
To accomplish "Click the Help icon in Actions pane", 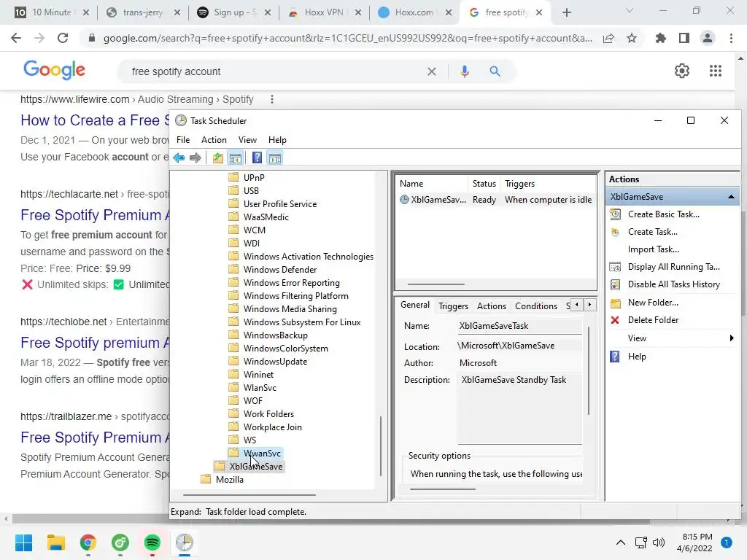I will [x=615, y=356].
